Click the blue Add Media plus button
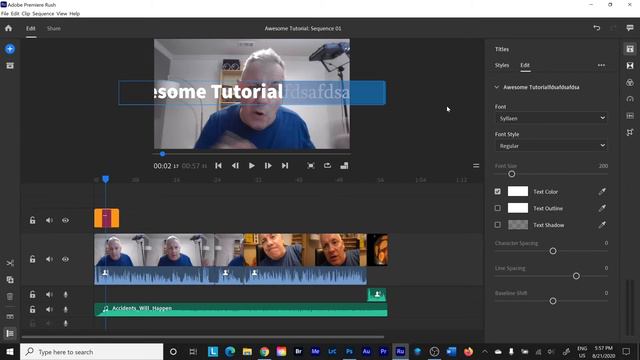 pyautogui.click(x=10, y=49)
